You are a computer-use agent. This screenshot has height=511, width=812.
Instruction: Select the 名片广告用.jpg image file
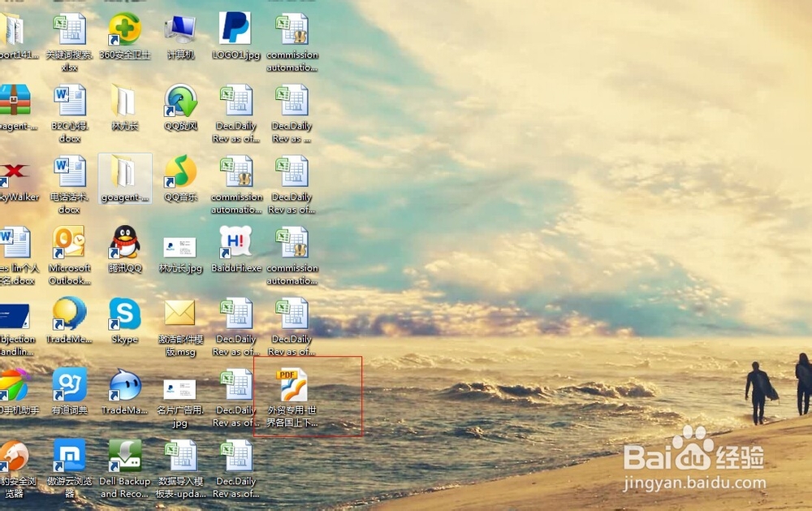179,390
